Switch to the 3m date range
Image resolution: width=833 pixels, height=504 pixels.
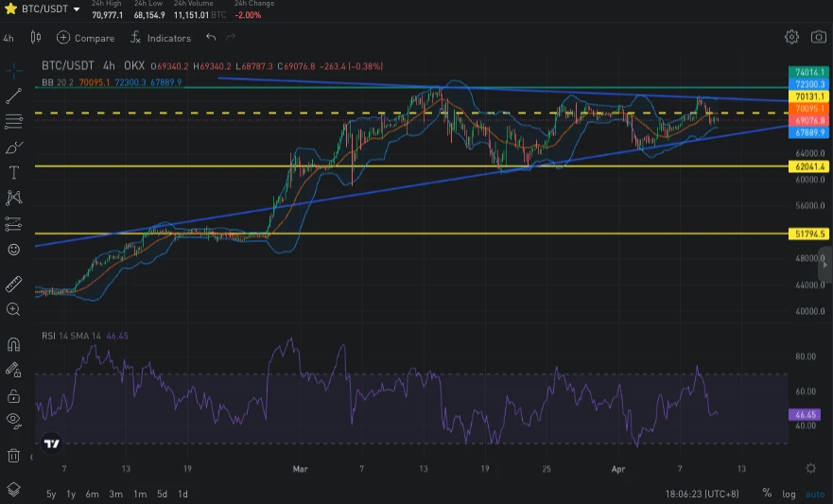point(115,494)
